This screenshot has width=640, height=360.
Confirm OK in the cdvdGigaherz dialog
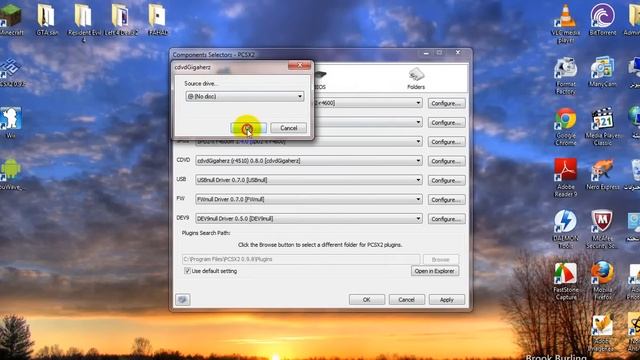coord(249,128)
